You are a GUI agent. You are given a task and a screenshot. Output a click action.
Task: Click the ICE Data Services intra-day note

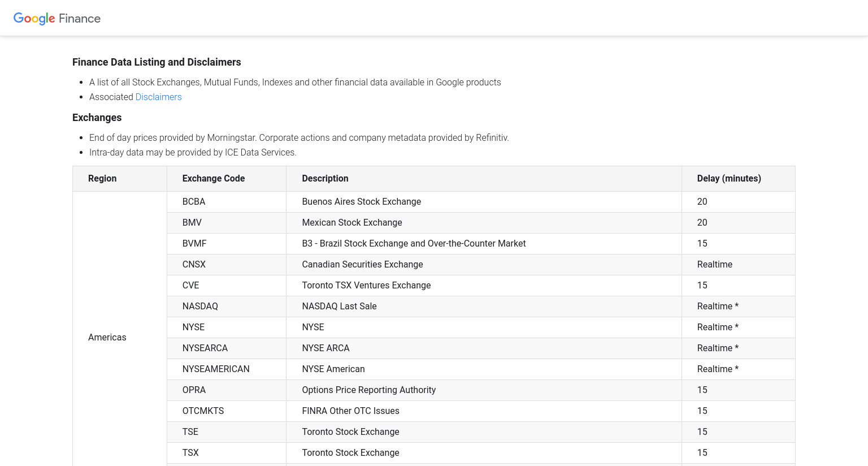(x=193, y=152)
